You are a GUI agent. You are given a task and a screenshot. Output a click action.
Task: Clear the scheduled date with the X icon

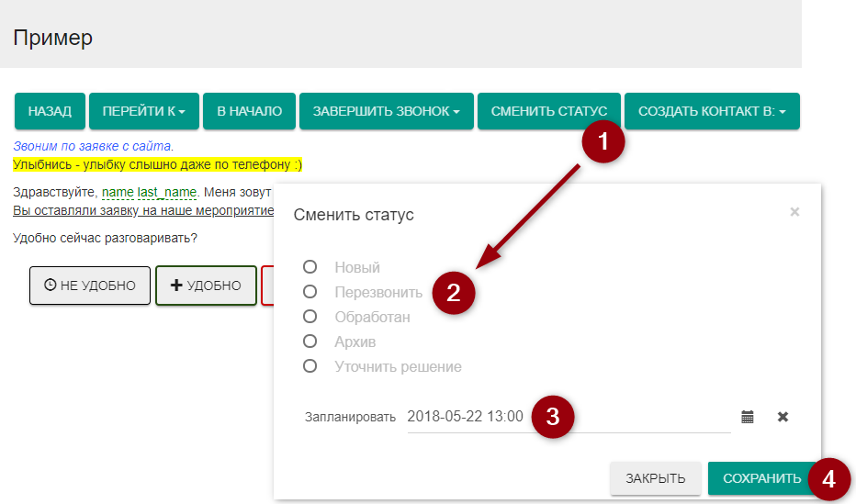point(783,417)
